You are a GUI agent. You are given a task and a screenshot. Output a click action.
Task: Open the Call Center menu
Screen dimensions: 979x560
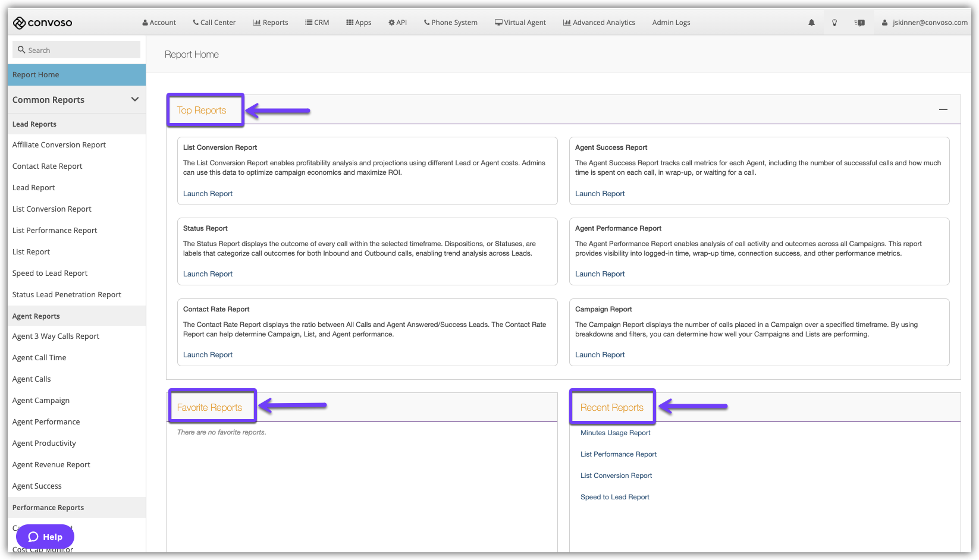click(214, 23)
